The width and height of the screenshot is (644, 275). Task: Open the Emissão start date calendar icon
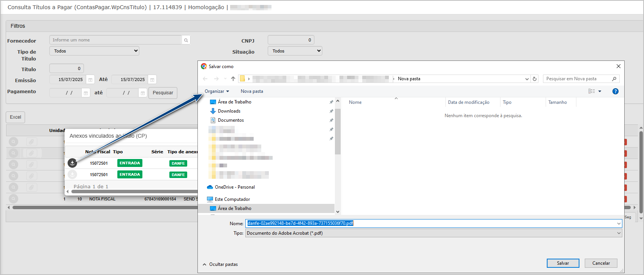coord(90,79)
